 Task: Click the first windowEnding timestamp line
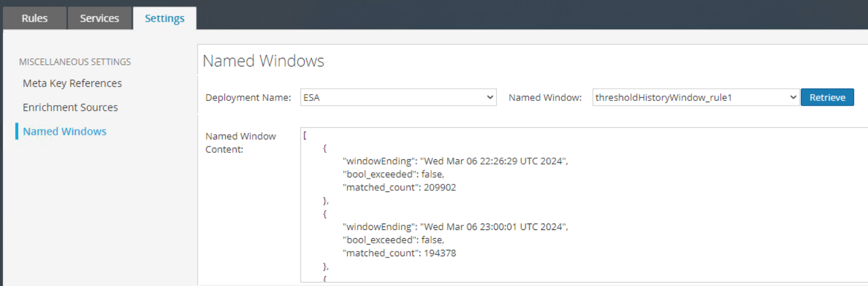point(455,161)
